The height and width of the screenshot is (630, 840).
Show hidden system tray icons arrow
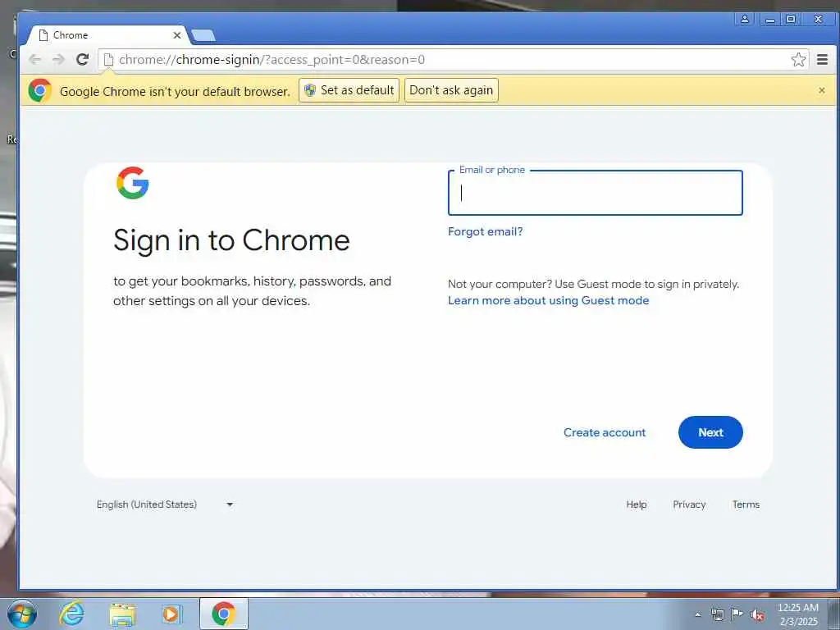point(697,614)
